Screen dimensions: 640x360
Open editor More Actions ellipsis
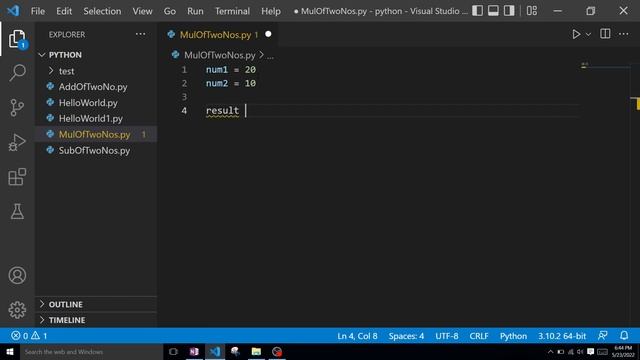pyautogui.click(x=624, y=34)
